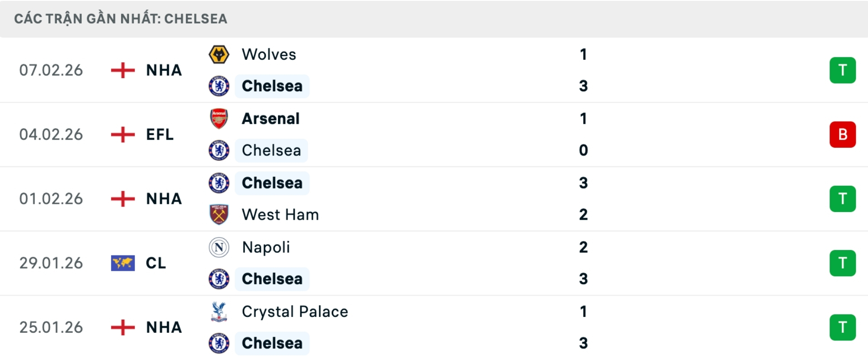Click the England flag next to 07.02.26
This screenshot has width=868, height=358.
(x=122, y=70)
